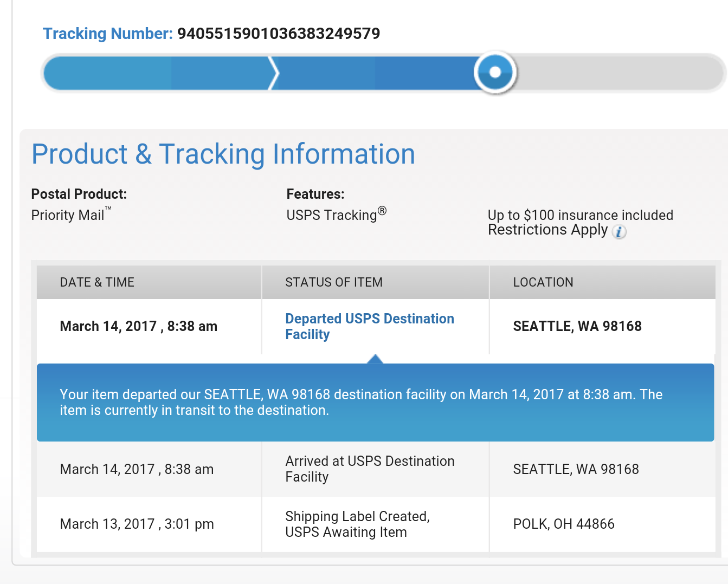Click the circular progress marker on tracking bar
This screenshot has height=584, width=728.
click(x=495, y=72)
